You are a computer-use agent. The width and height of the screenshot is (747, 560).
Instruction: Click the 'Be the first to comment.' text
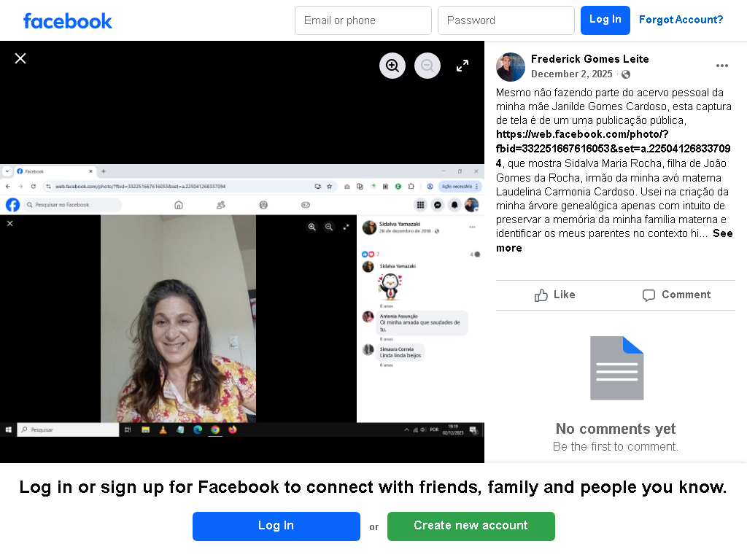[616, 447]
